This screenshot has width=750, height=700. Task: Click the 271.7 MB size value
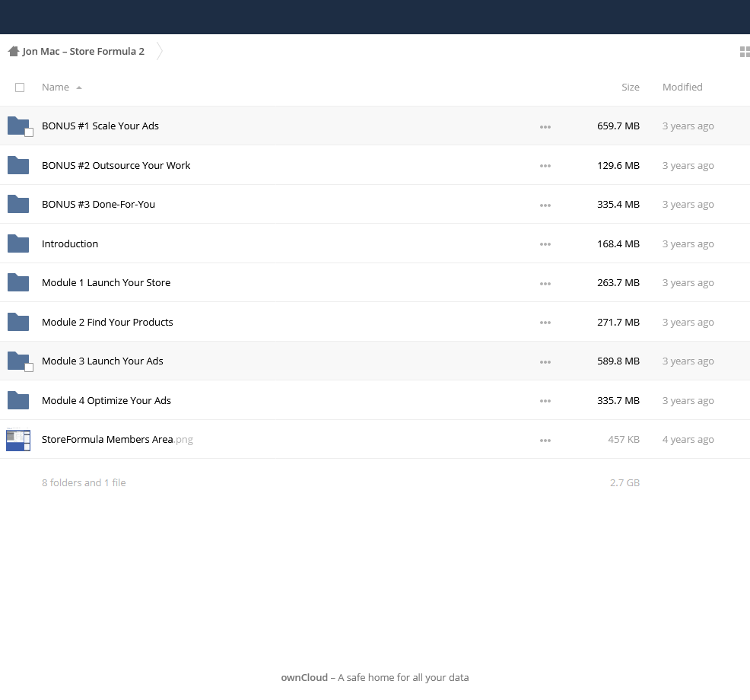pyautogui.click(x=618, y=322)
